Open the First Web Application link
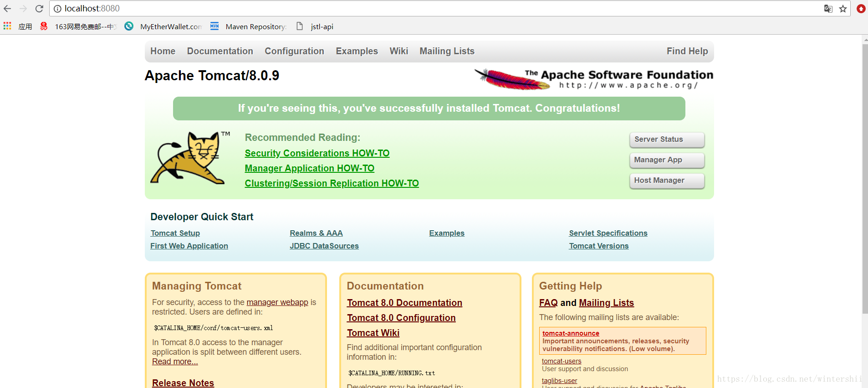 [x=189, y=246]
